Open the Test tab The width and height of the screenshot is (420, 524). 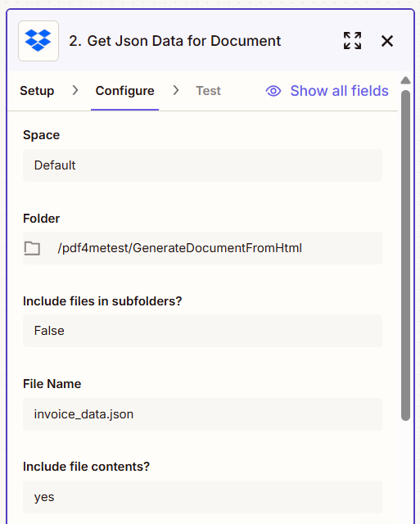[x=208, y=91]
